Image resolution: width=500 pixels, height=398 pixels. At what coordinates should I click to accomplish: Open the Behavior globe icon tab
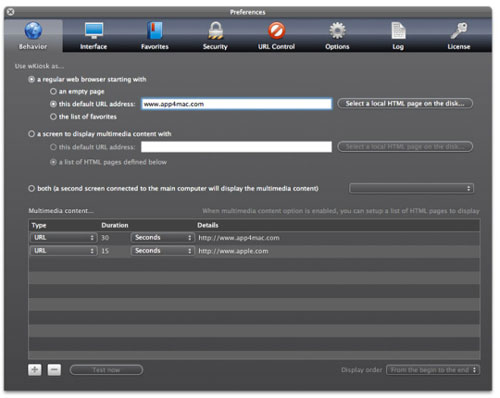(33, 30)
